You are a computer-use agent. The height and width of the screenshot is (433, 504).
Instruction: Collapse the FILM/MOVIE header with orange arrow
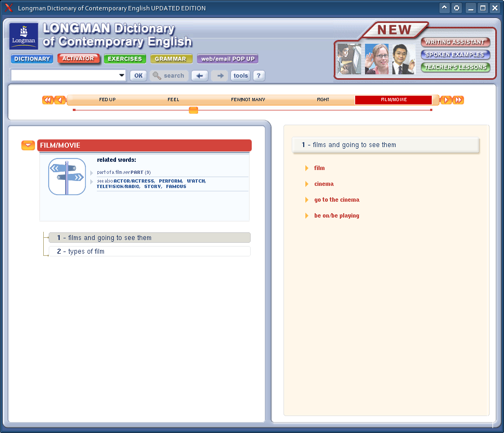coord(28,145)
